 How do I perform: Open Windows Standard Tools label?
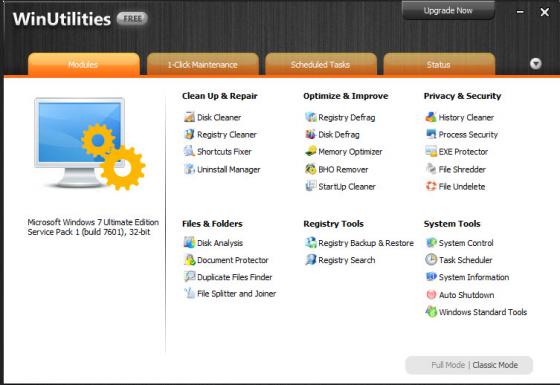(483, 312)
